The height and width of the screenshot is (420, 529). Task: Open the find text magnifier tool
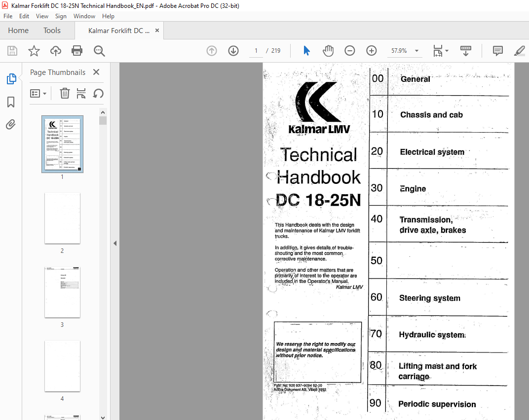pos(99,51)
